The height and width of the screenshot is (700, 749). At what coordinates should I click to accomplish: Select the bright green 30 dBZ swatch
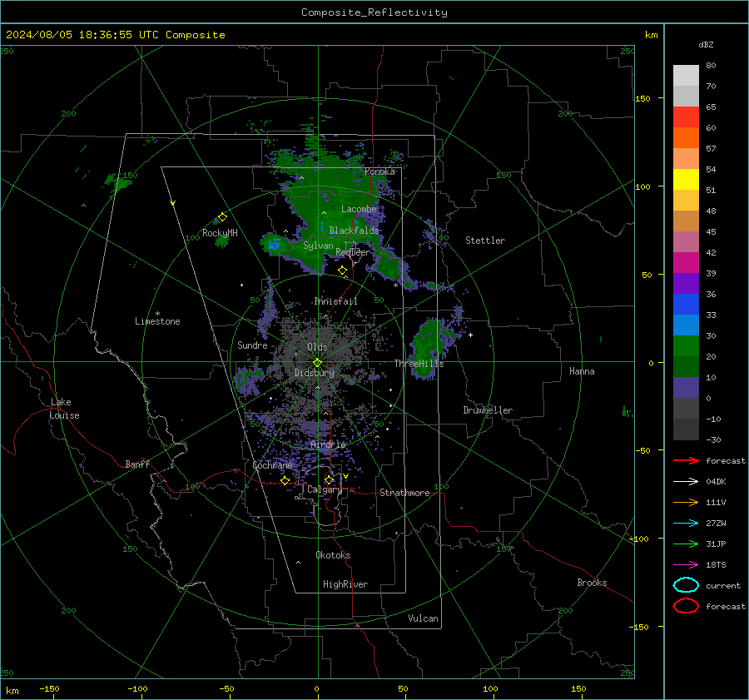click(686, 345)
